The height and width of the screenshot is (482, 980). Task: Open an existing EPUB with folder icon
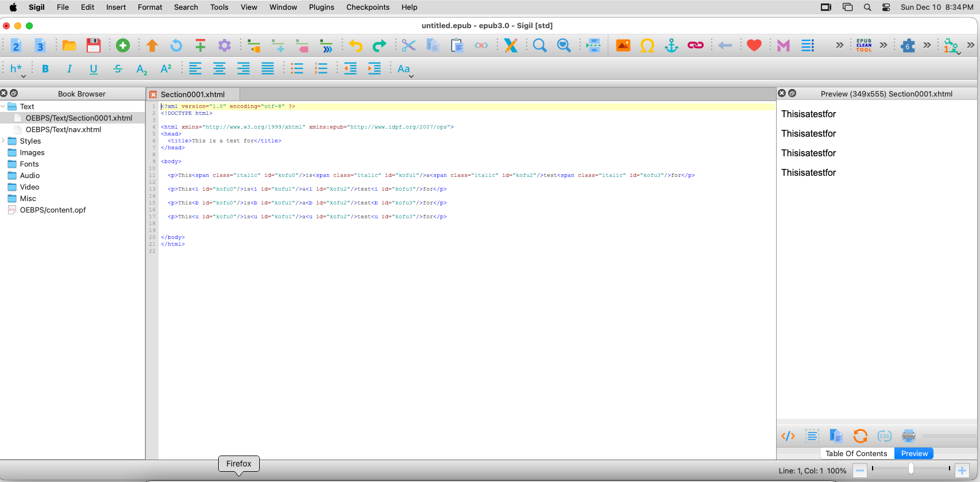point(70,45)
